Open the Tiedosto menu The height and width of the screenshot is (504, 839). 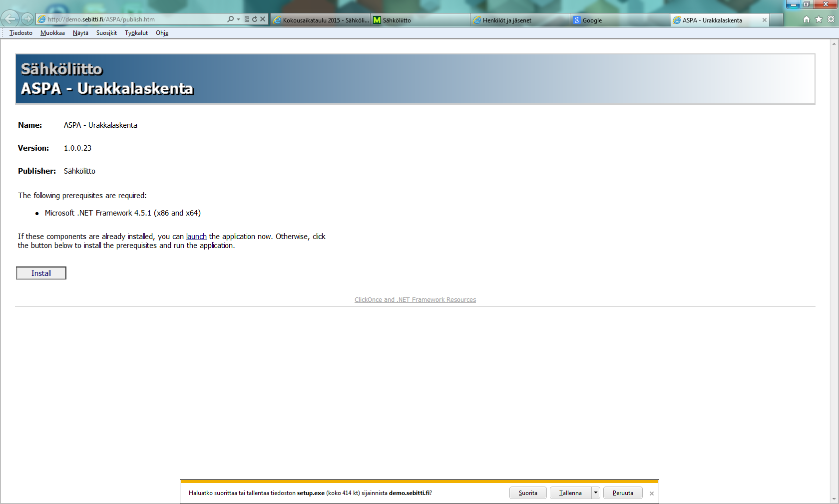[x=21, y=33]
